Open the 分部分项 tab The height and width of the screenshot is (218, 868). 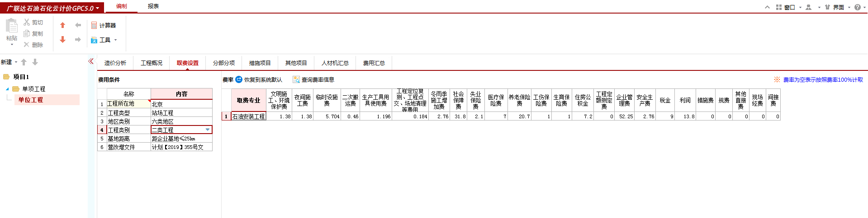[x=224, y=63]
